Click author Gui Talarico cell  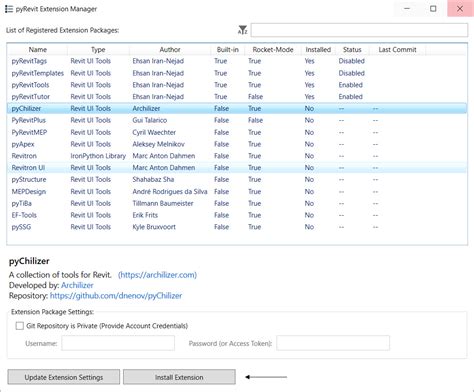150,120
